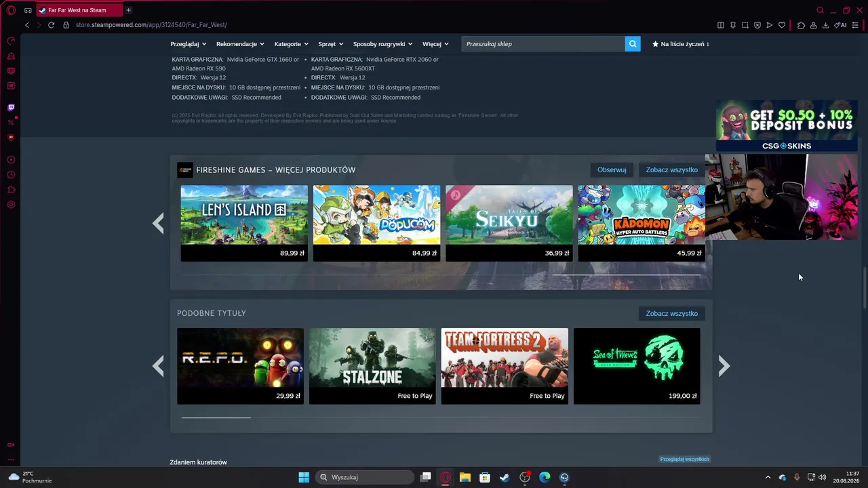Open the Opera menu logo

click(x=11, y=10)
